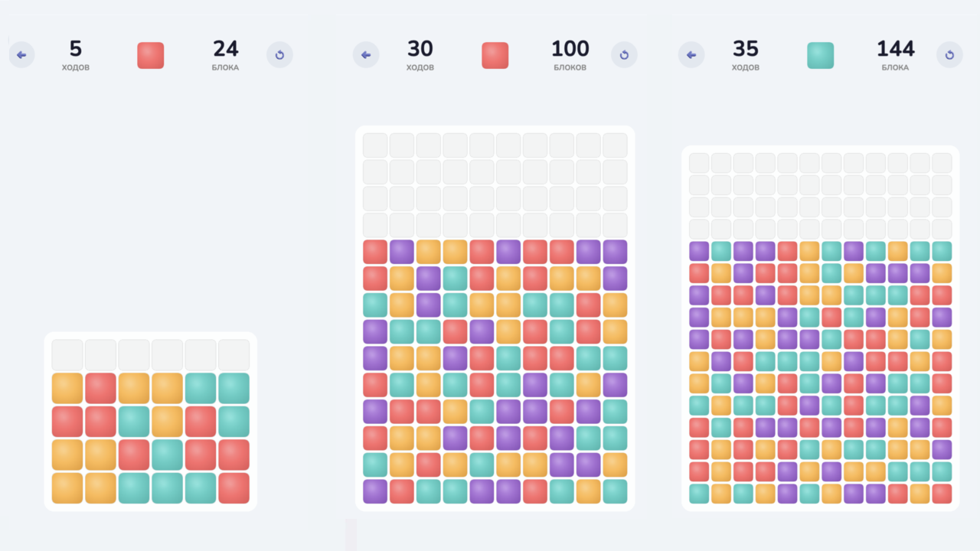Click first empty cell of 24-block board

coord(67,355)
